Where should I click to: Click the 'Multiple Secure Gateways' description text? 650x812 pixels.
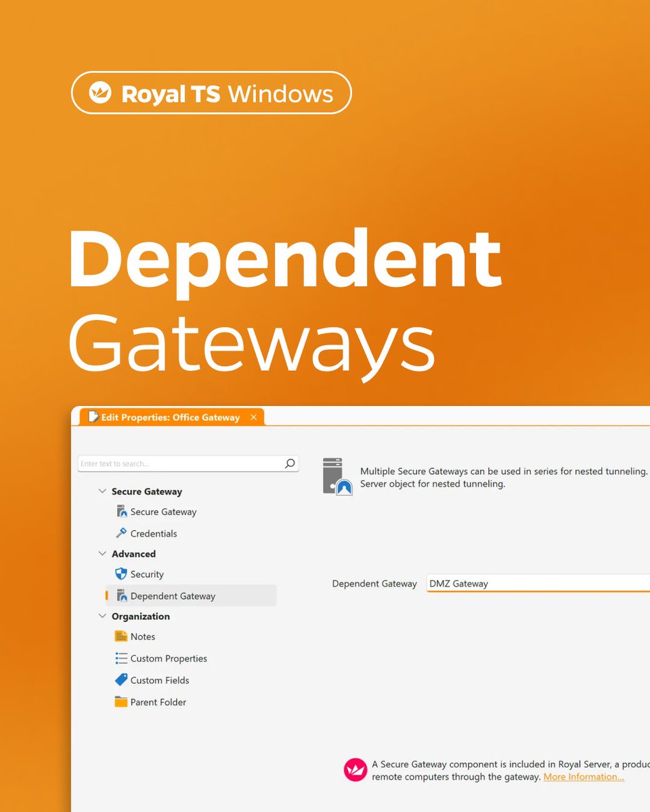[x=504, y=477]
